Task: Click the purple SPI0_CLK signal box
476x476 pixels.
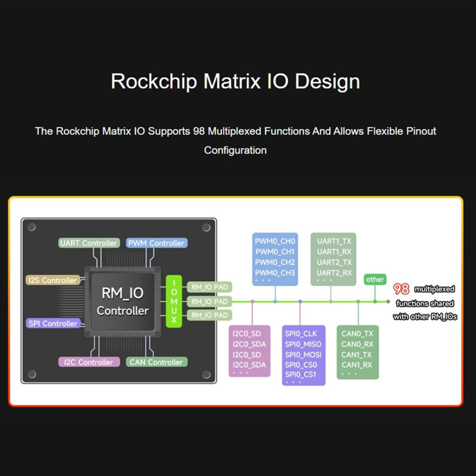Action: tap(303, 355)
